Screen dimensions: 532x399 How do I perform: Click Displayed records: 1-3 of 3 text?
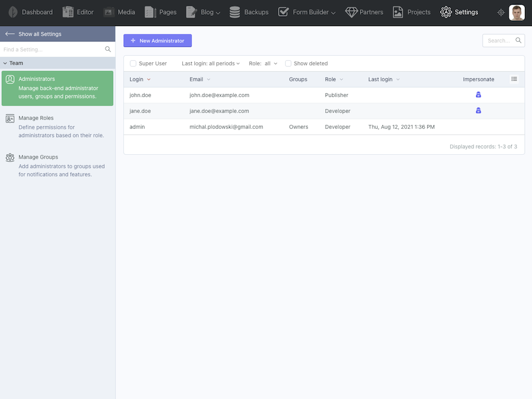483,147
